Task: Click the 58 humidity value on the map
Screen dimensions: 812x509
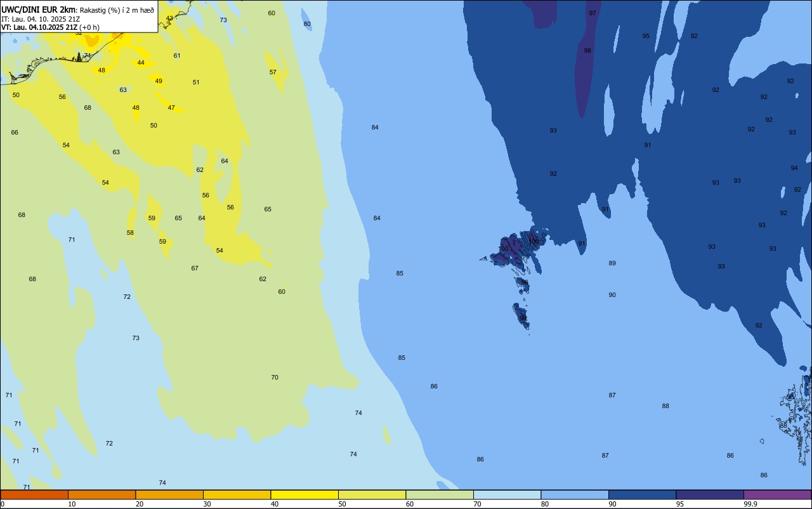Action: pyautogui.click(x=130, y=233)
